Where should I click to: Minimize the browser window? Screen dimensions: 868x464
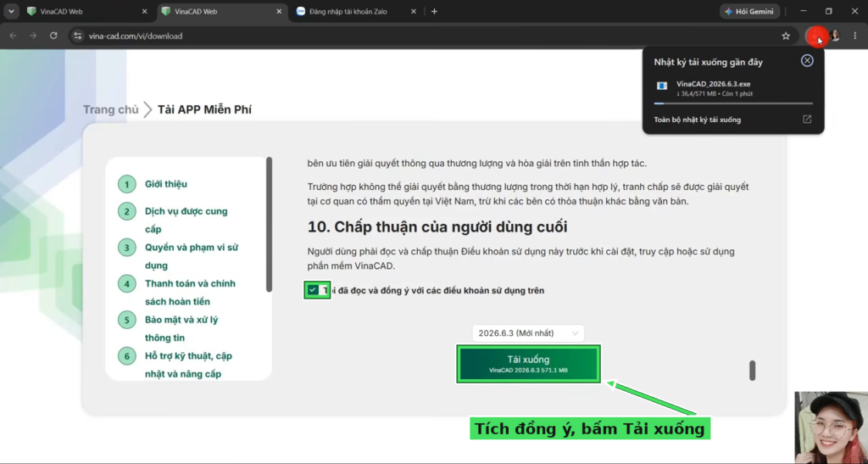[804, 11]
